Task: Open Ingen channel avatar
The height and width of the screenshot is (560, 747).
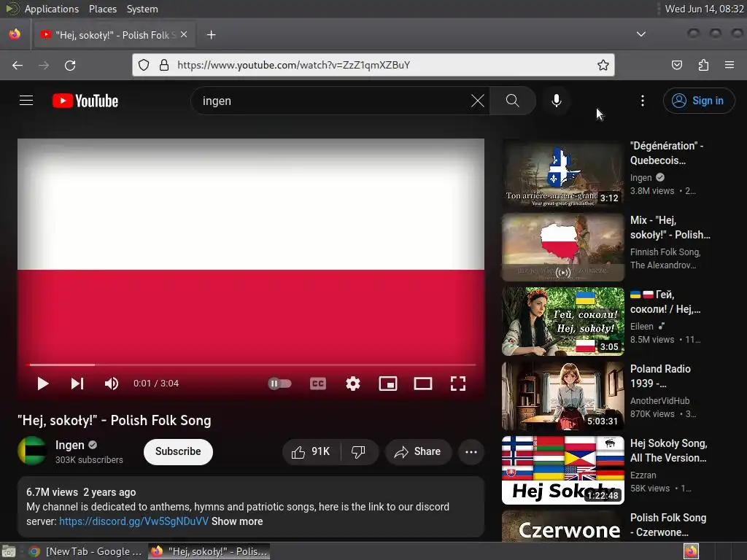Action: (x=32, y=451)
